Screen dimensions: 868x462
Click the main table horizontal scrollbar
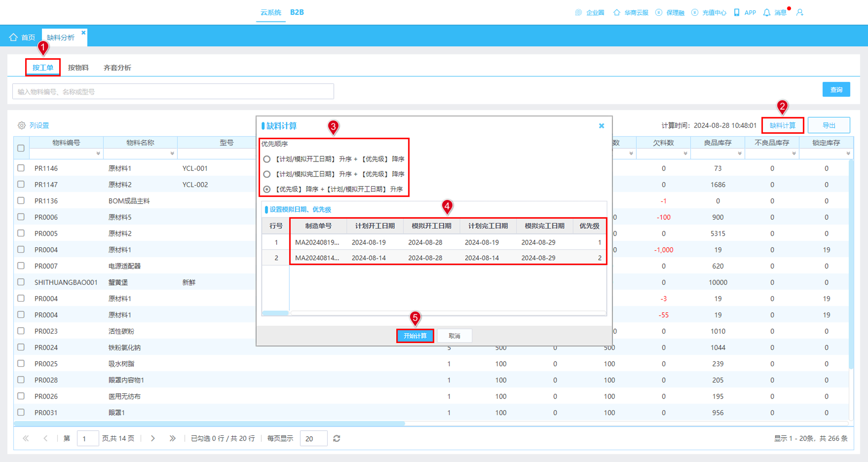click(x=209, y=423)
